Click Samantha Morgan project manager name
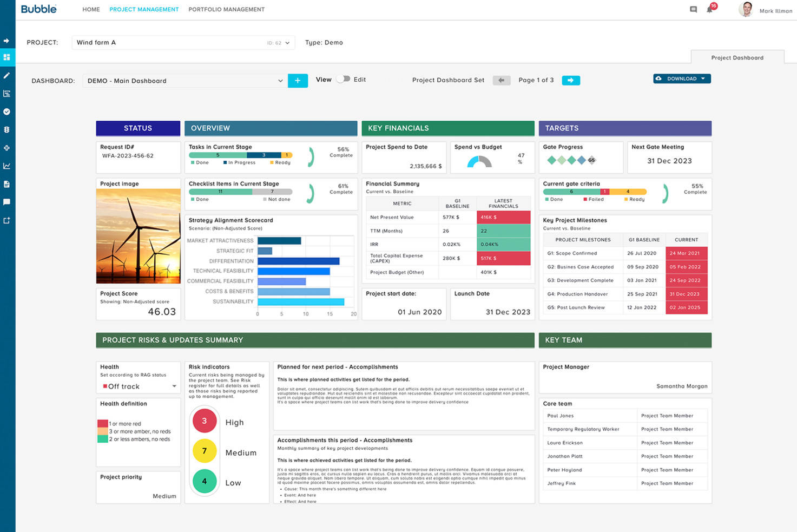 click(682, 386)
